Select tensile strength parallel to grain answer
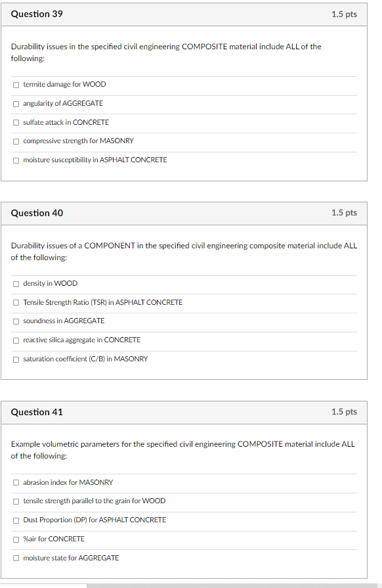Image resolution: width=382 pixels, height=588 pixels. tap(16, 501)
